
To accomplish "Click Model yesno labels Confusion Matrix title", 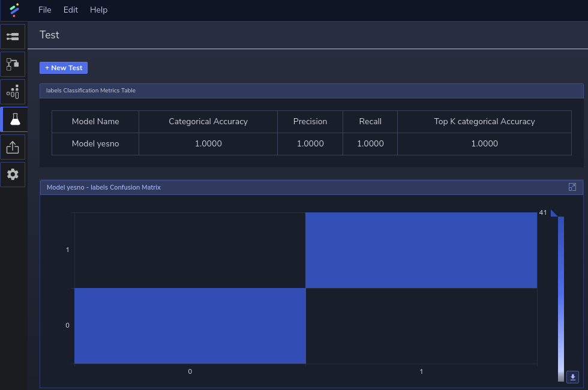I will 103,187.
